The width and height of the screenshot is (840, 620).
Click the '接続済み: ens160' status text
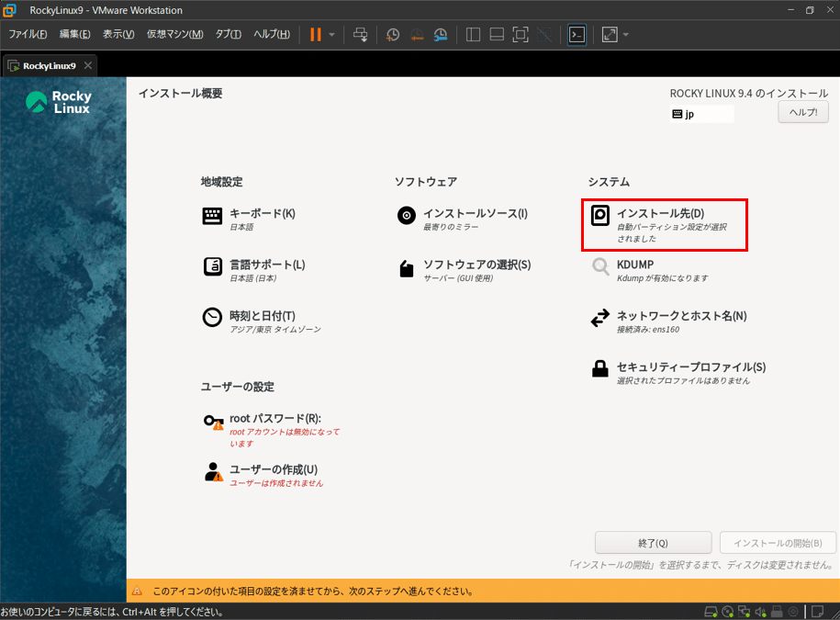coord(648,330)
